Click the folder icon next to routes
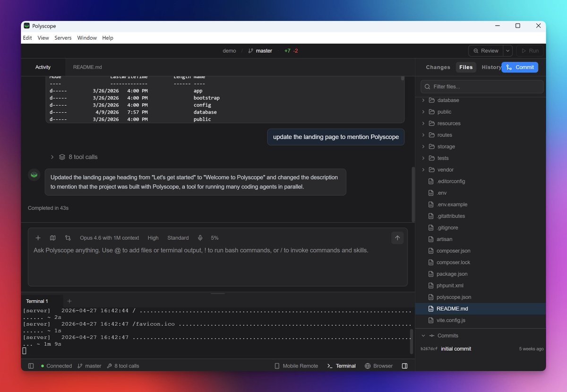Screen dimensions: 567x392 click(431, 135)
